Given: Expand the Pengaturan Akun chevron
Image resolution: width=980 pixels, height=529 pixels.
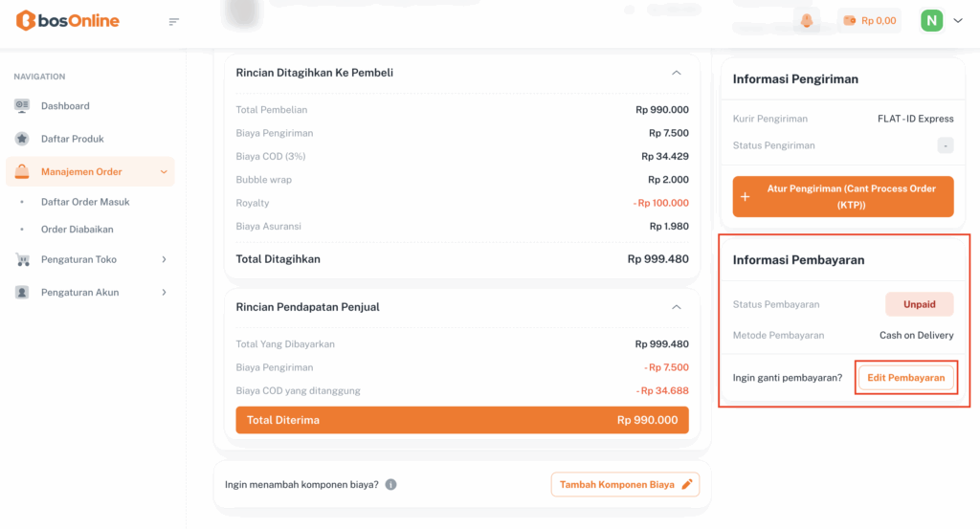Looking at the screenshot, I should [164, 293].
